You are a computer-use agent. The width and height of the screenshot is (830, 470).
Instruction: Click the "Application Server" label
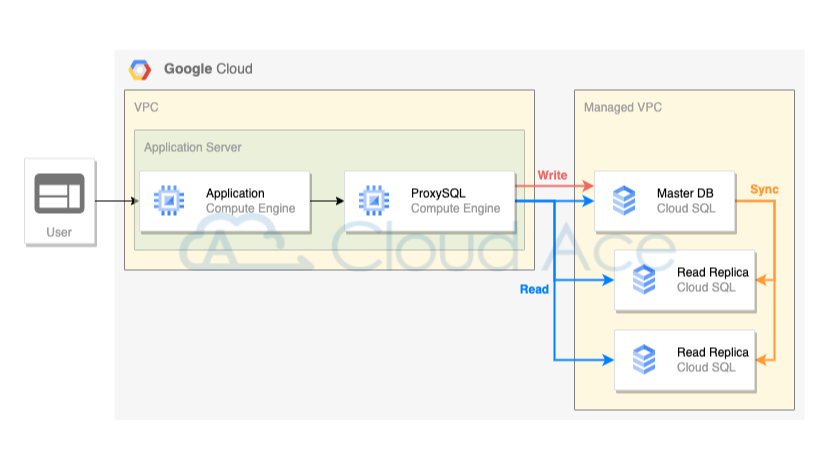(193, 148)
